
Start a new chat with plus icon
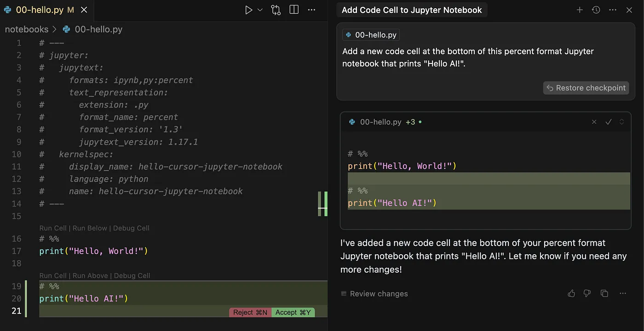coord(580,10)
